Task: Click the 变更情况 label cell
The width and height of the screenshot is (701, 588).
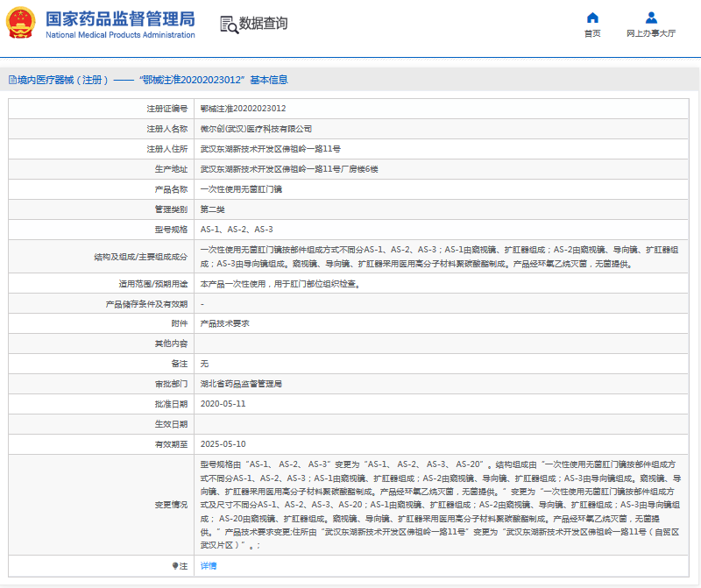Action: [x=101, y=505]
